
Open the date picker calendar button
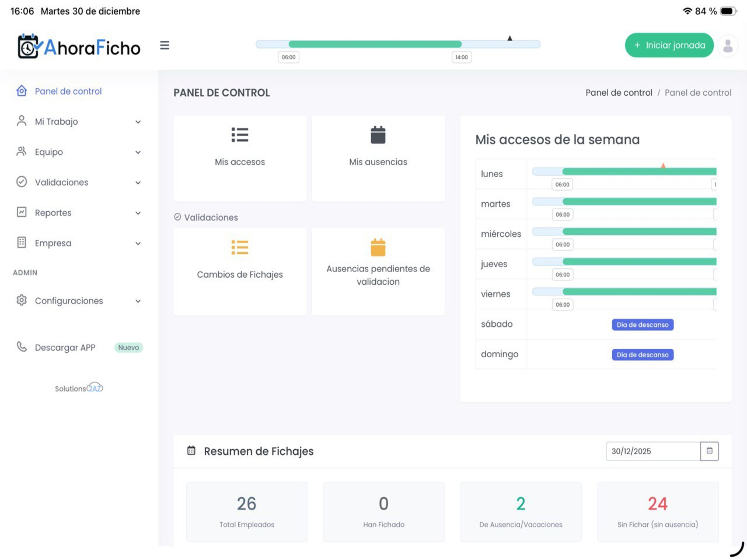(710, 451)
